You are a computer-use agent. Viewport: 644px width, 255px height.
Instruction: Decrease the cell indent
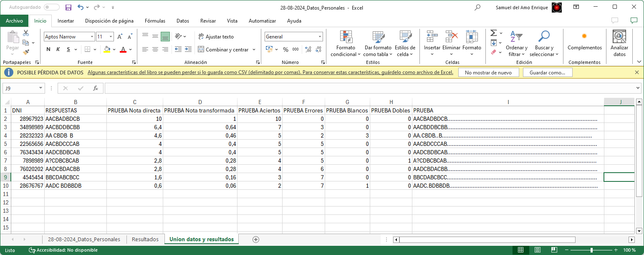coord(178,49)
